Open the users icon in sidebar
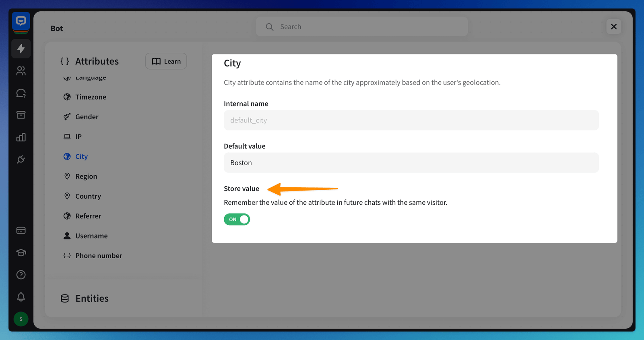The image size is (644, 340). (21, 71)
